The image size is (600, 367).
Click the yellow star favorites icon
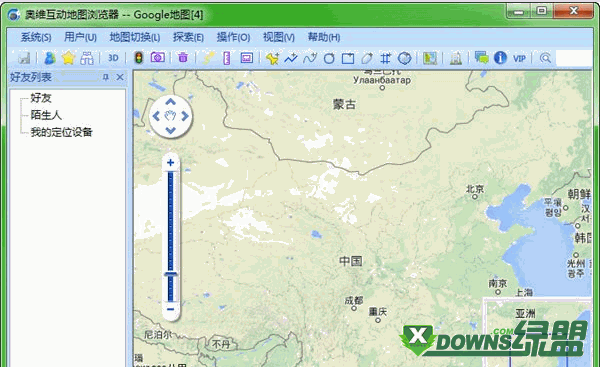68,58
